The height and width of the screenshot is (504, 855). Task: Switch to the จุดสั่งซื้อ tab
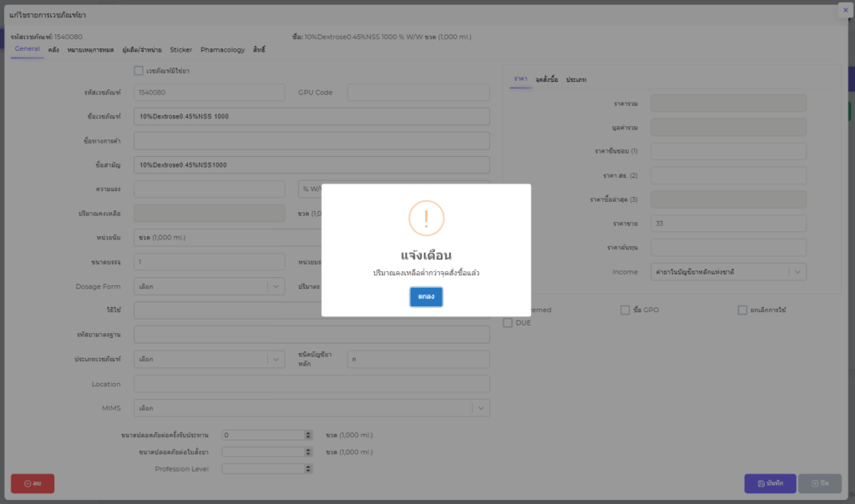click(x=547, y=78)
